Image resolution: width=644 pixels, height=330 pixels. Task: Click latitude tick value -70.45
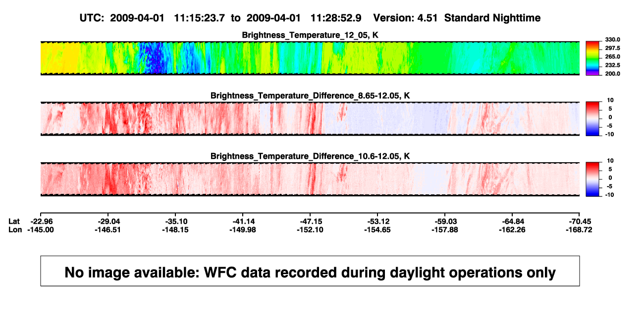[580, 221]
